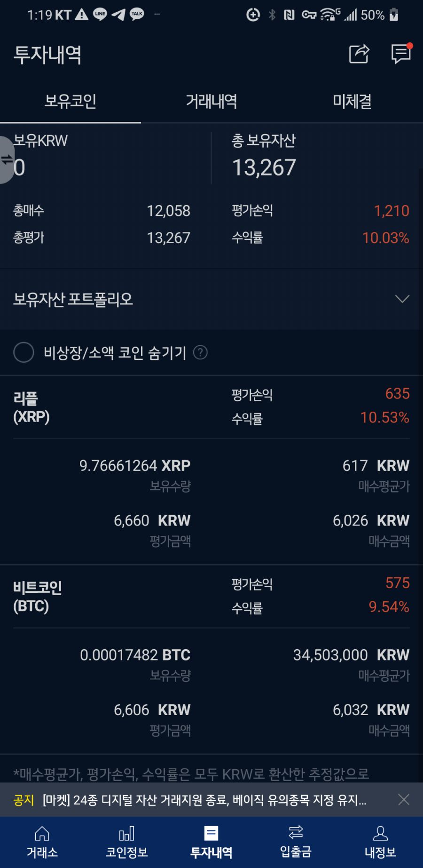Tap the currency swap arrow on the left edge
This screenshot has width=423, height=868.
[x=7, y=159]
